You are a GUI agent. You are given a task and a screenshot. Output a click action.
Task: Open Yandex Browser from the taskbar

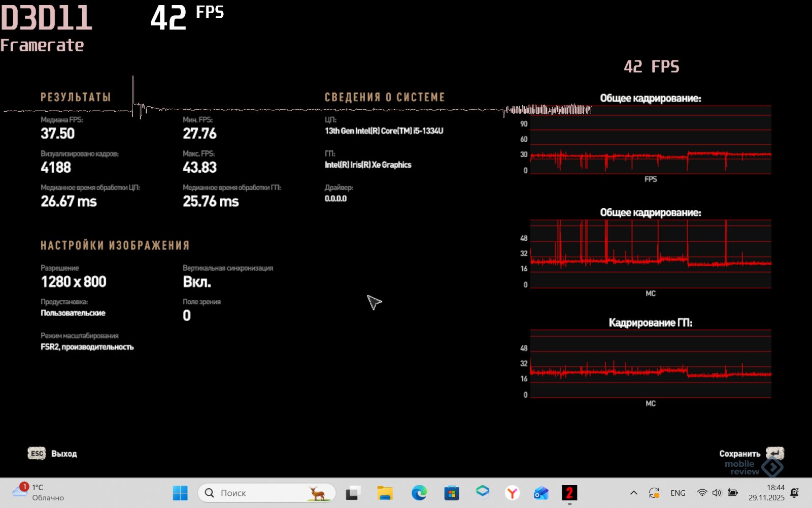(513, 493)
